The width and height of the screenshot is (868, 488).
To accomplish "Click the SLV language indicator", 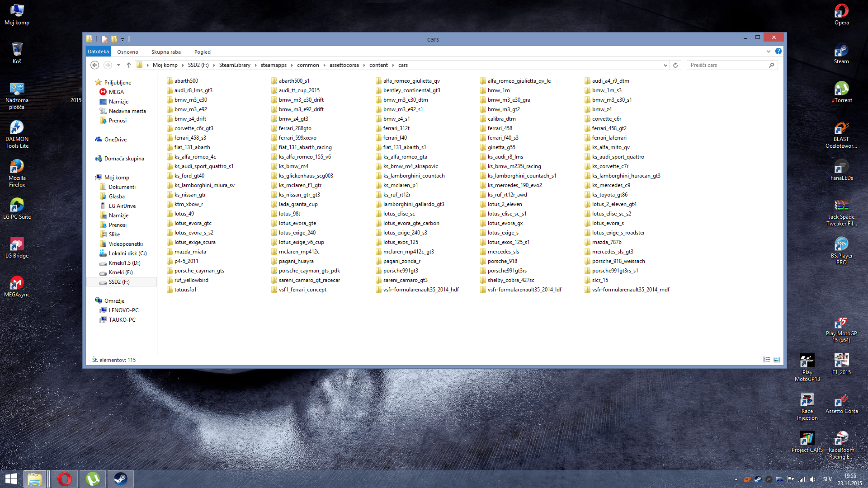I will pos(827,479).
